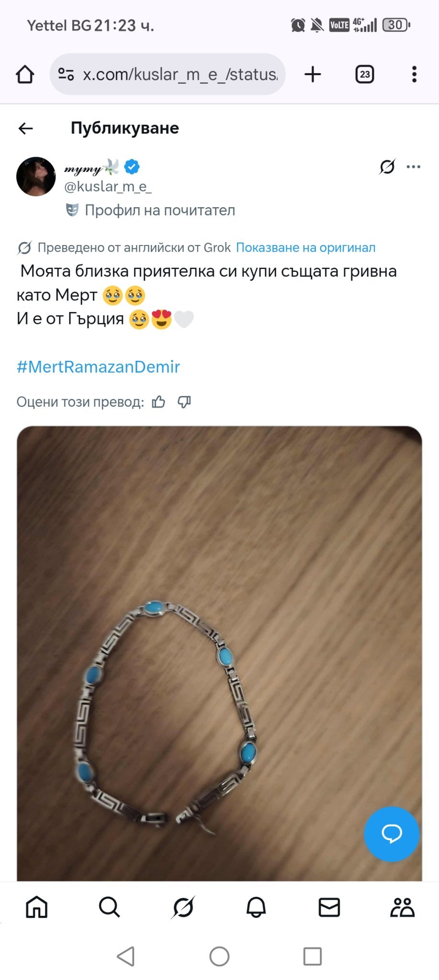Image resolution: width=439 pixels, height=980 pixels.
Task: Open Notifications bell tab
Action: coord(256,907)
